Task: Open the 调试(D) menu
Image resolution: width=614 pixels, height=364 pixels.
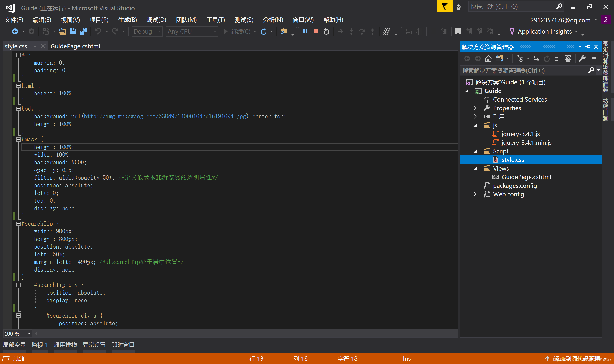Action: click(156, 20)
